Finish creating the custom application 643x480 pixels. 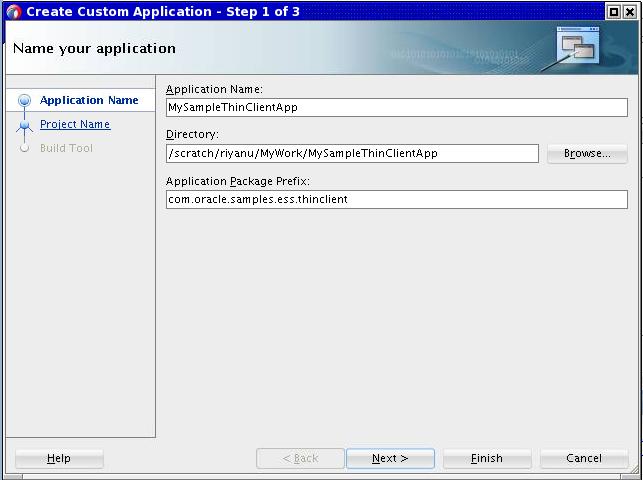487,458
